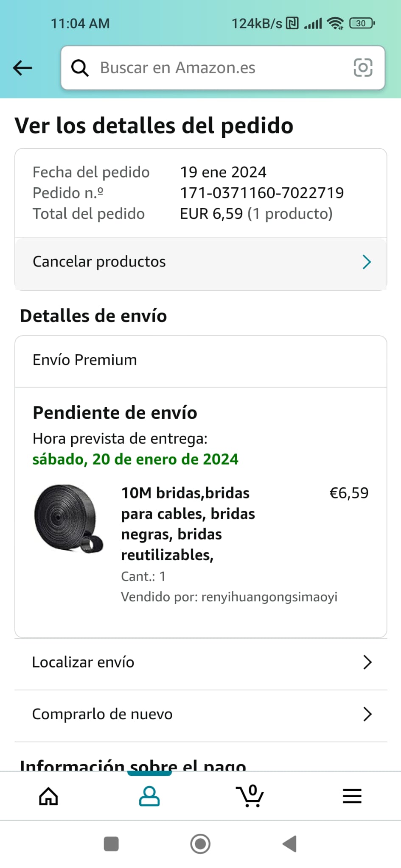Focus the Buscar en Amazon.es field
Screen dimensions: 401x868
[223, 68]
